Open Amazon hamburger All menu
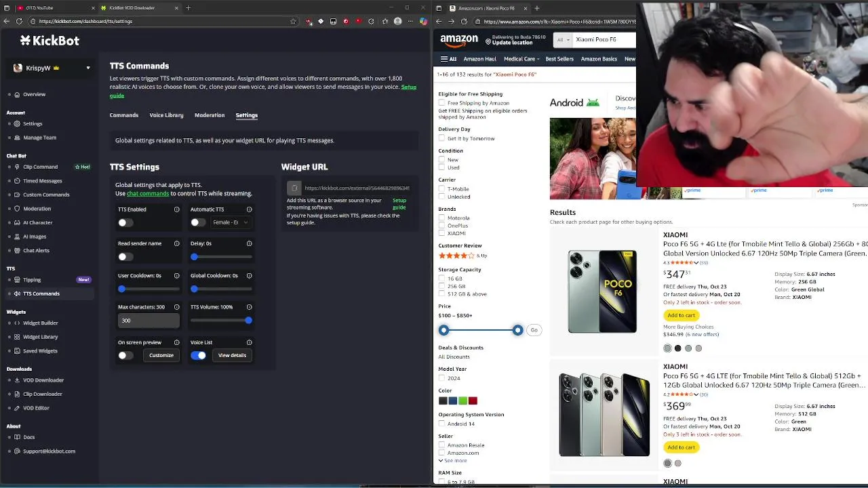Viewport: 868px width, 488px height. [x=448, y=59]
